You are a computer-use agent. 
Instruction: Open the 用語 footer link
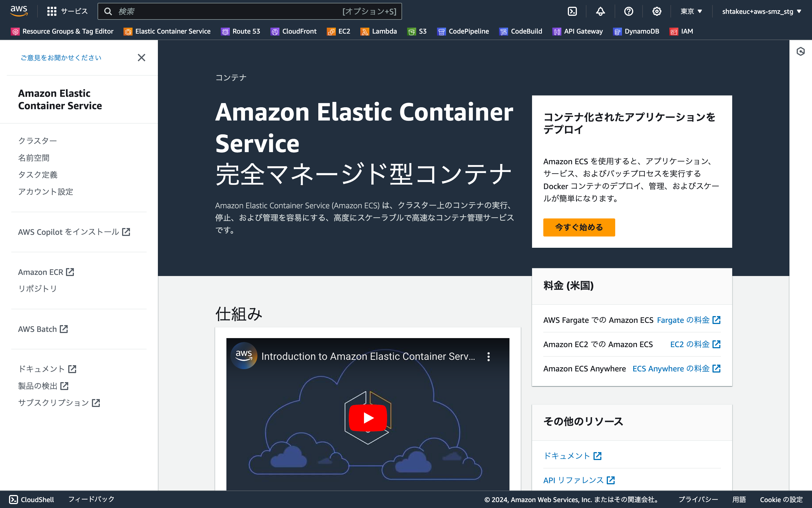pos(739,499)
